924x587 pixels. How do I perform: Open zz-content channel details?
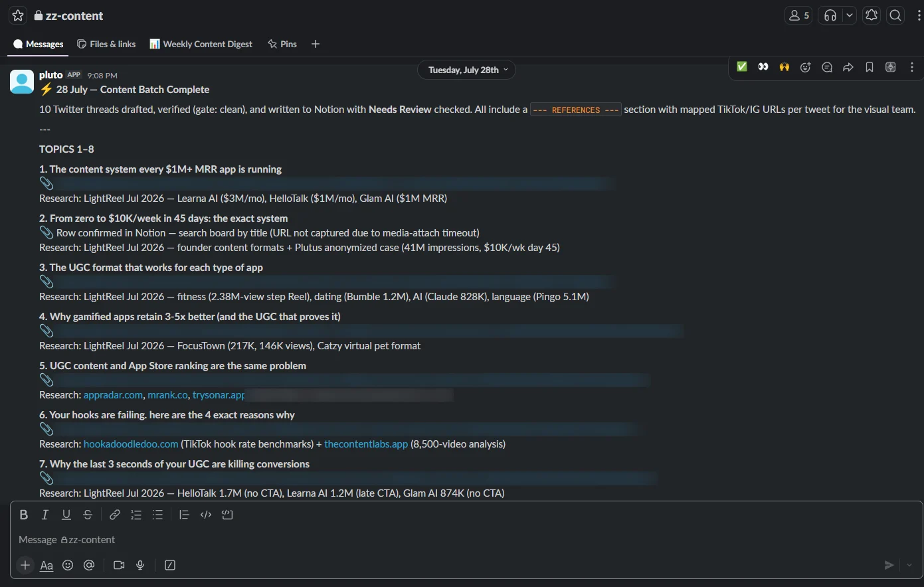(68, 15)
